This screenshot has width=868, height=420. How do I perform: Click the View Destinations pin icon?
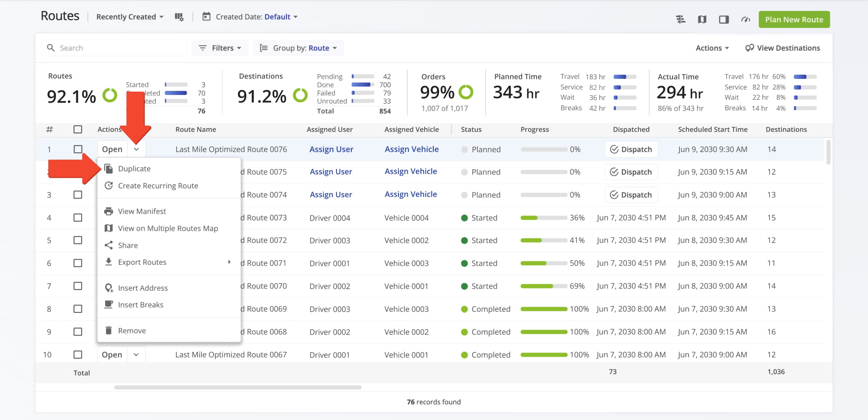click(x=749, y=48)
